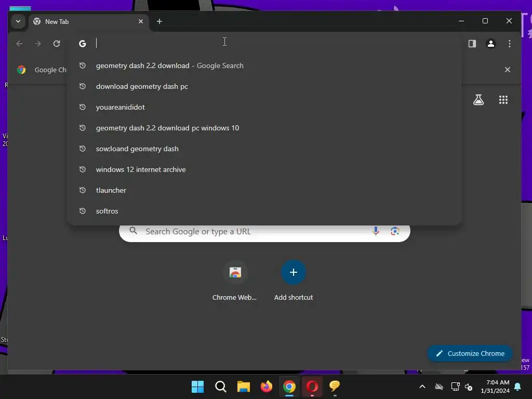Open Chrome three-dot menu
Image resolution: width=532 pixels, height=399 pixels.
509,44
